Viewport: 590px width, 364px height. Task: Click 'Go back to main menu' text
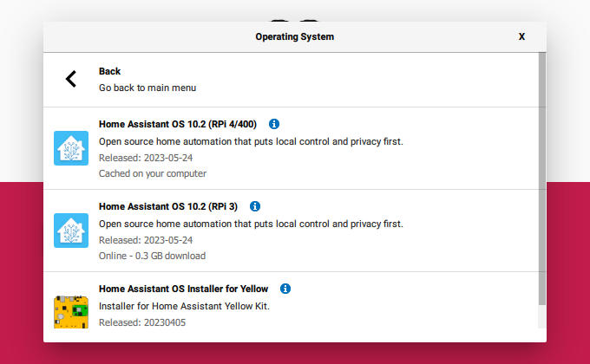coord(147,88)
